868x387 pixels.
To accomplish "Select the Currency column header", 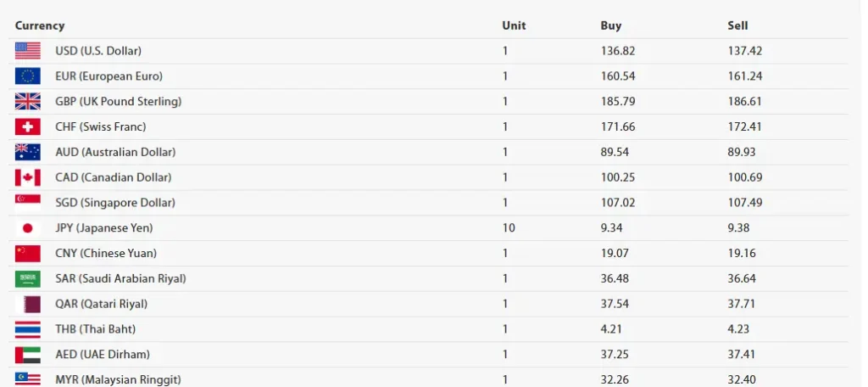I will click(x=40, y=25).
